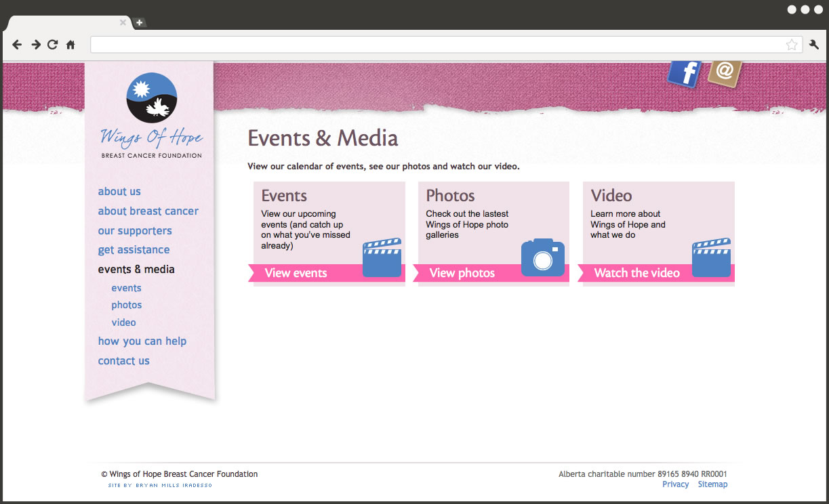The image size is (829, 504).
Task: Click the browser forward arrow
Action: click(x=35, y=45)
